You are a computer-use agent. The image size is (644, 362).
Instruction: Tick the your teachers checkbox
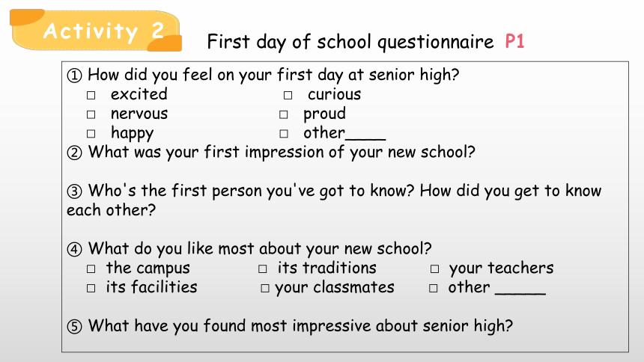pyautogui.click(x=434, y=269)
